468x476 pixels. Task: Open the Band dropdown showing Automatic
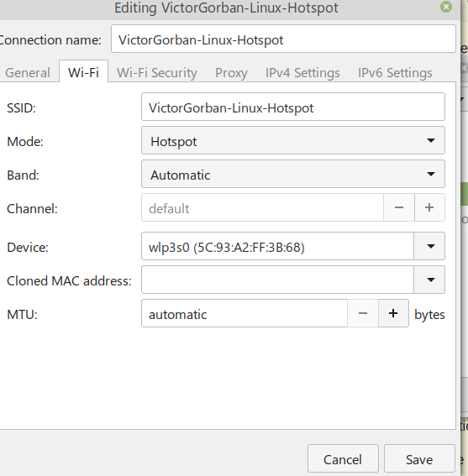[x=293, y=174]
